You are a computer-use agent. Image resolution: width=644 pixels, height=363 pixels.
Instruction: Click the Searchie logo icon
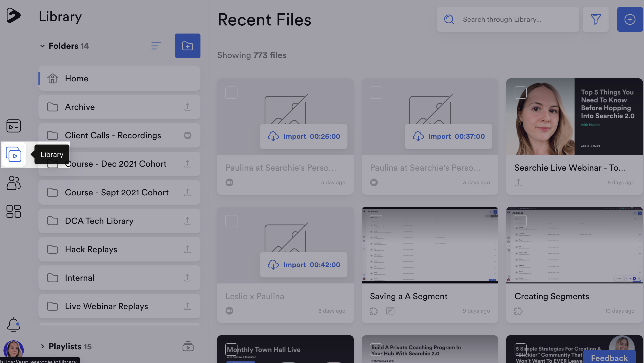point(13,15)
